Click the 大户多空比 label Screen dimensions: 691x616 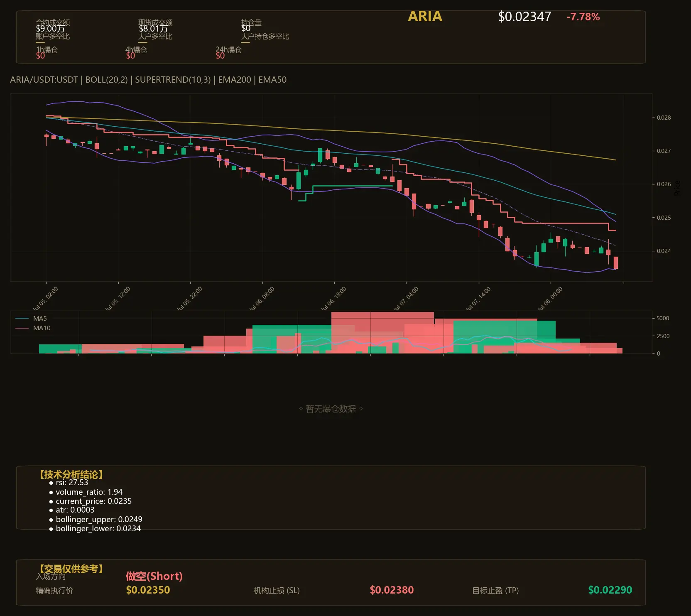[x=155, y=36]
